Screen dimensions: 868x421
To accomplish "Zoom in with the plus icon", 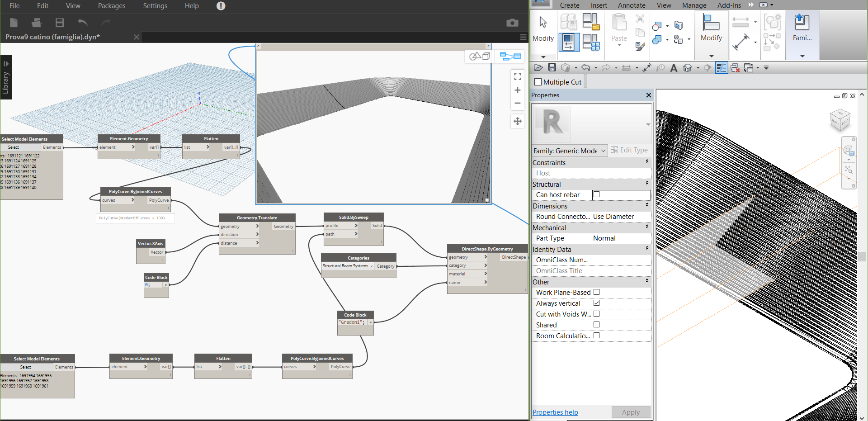I will tap(518, 90).
